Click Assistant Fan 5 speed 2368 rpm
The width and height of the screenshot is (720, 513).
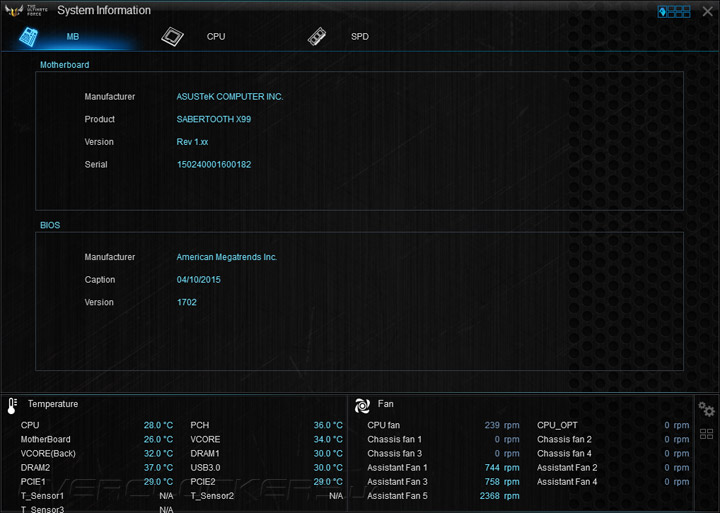coord(499,496)
